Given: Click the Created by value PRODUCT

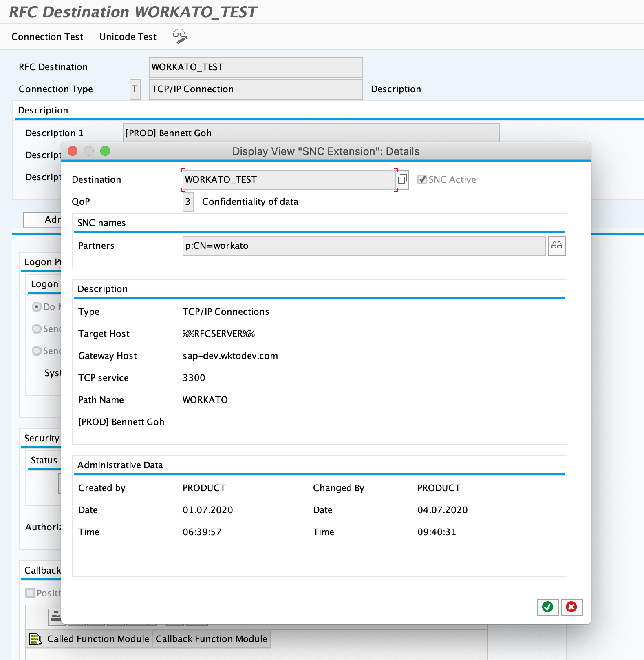Looking at the screenshot, I should (204, 488).
